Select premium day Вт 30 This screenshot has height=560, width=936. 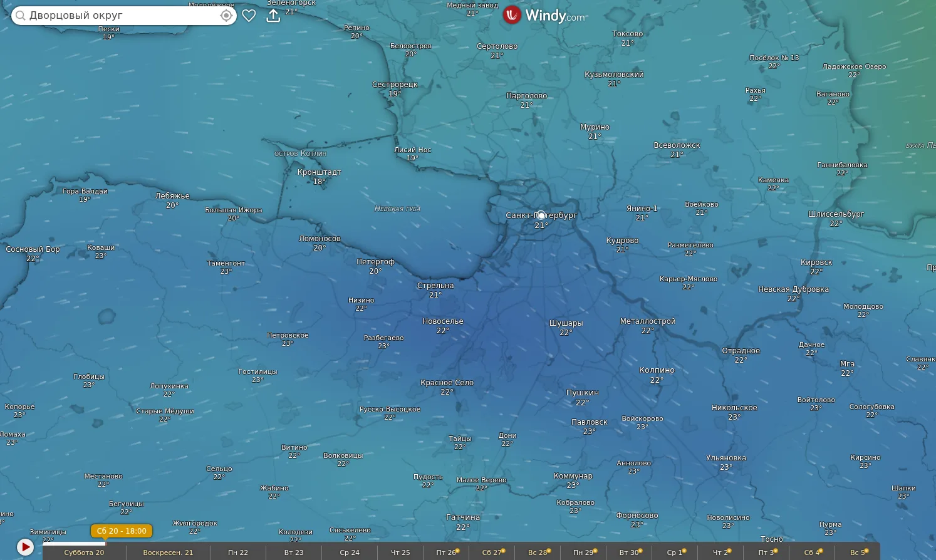point(629,552)
